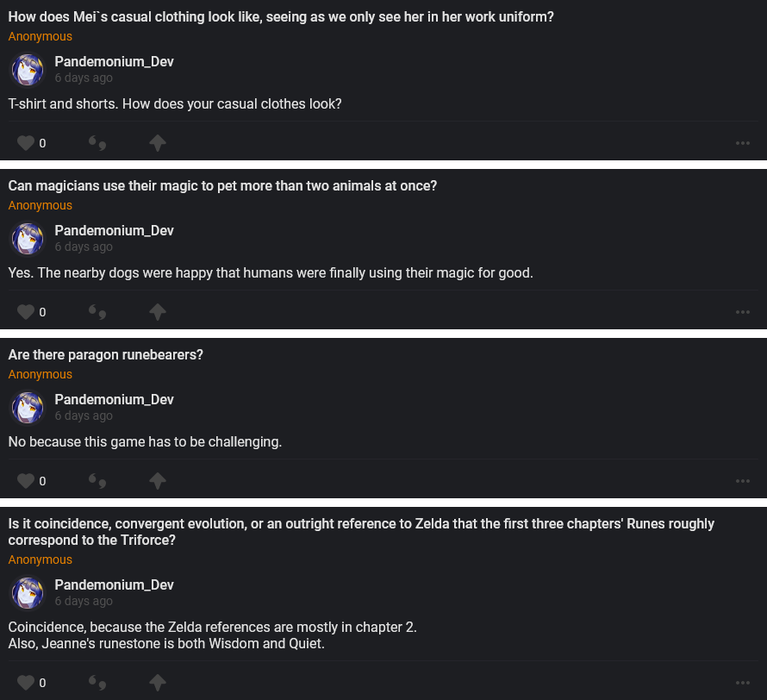Share the Zelda Triforce answer

[157, 683]
